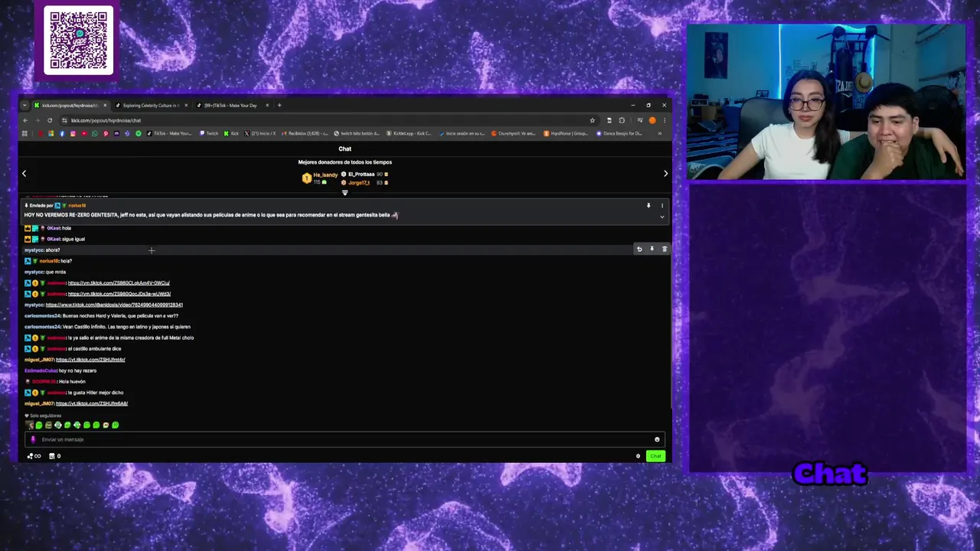Bookmark this page with star icon
Viewport: 980px width, 551px height.
pos(592,120)
